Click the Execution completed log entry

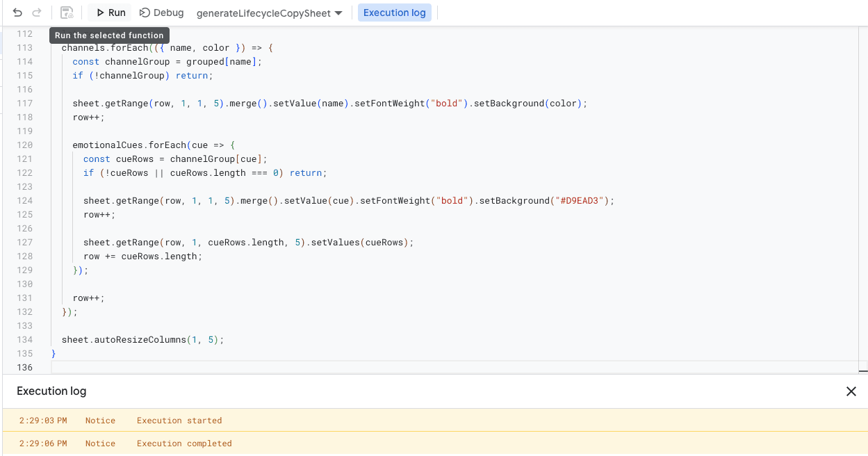tap(183, 443)
